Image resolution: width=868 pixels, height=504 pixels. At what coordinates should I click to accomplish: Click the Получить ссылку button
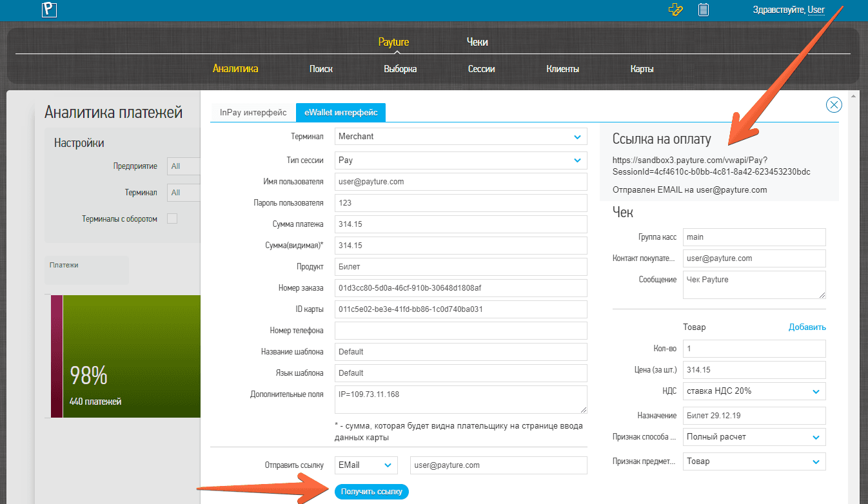click(x=371, y=492)
